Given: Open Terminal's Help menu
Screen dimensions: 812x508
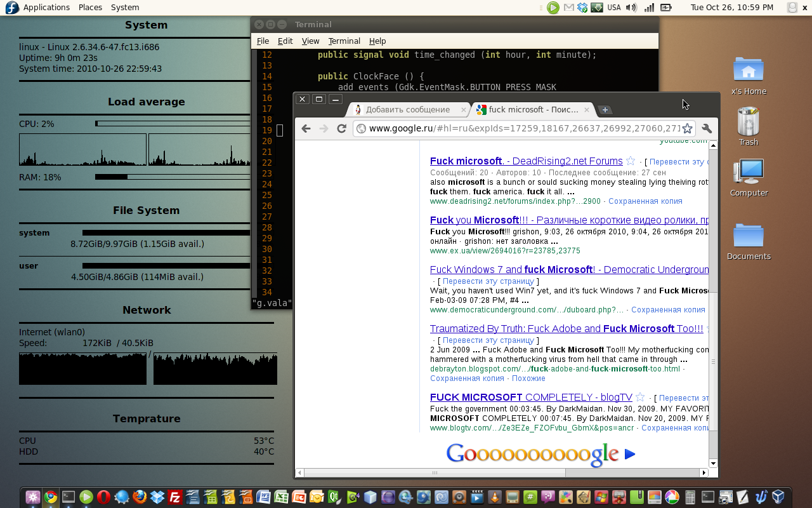Looking at the screenshot, I should click(377, 41).
